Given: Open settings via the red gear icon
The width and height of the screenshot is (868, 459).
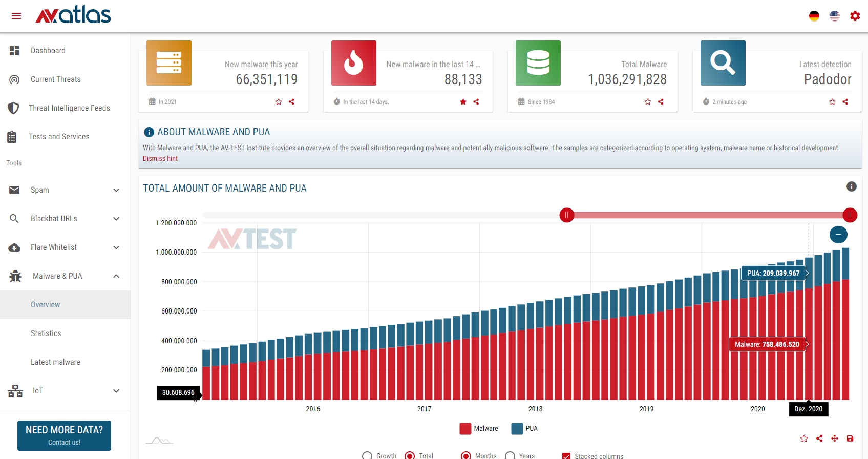Looking at the screenshot, I should coord(855,16).
